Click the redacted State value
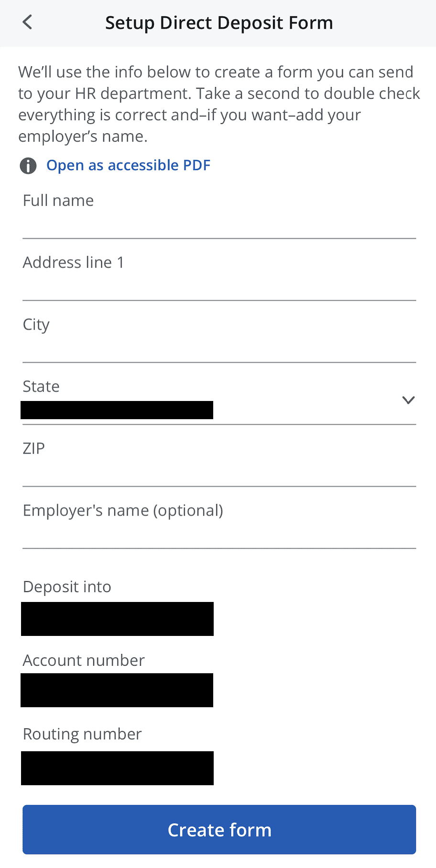436x868 pixels. [117, 410]
